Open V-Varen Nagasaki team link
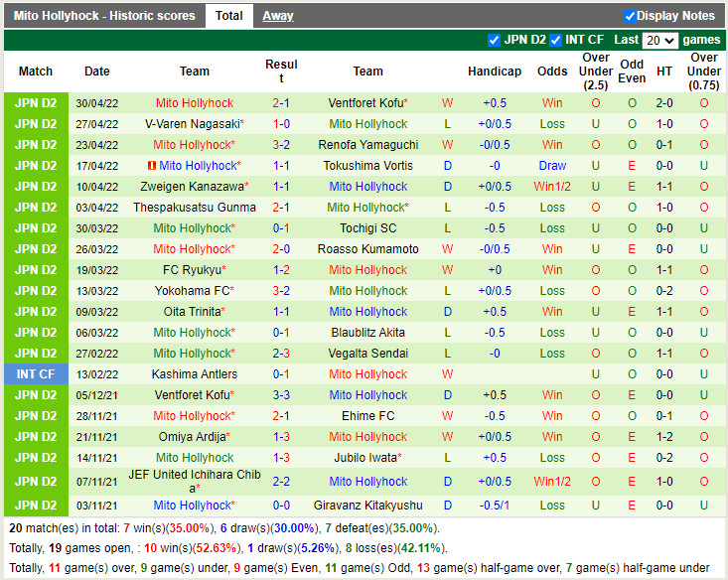 [x=195, y=124]
